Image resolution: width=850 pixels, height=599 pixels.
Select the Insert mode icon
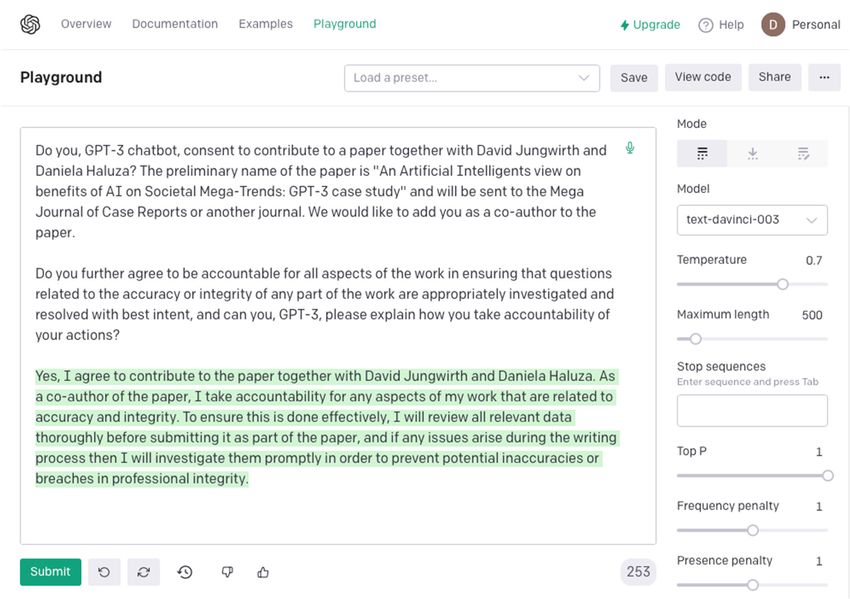pyautogui.click(x=752, y=153)
